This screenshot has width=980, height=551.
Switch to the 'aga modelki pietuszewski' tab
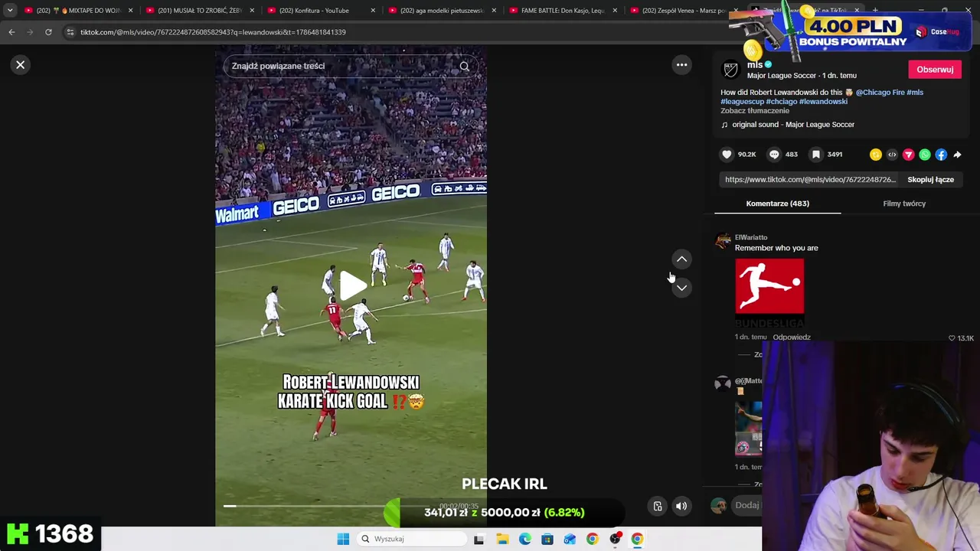(443, 11)
